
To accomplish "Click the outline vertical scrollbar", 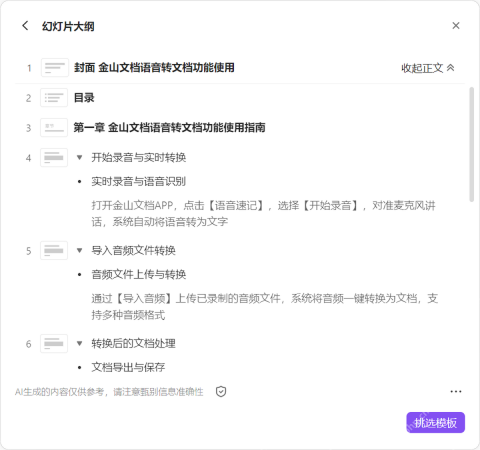I will pyautogui.click(x=471, y=144).
